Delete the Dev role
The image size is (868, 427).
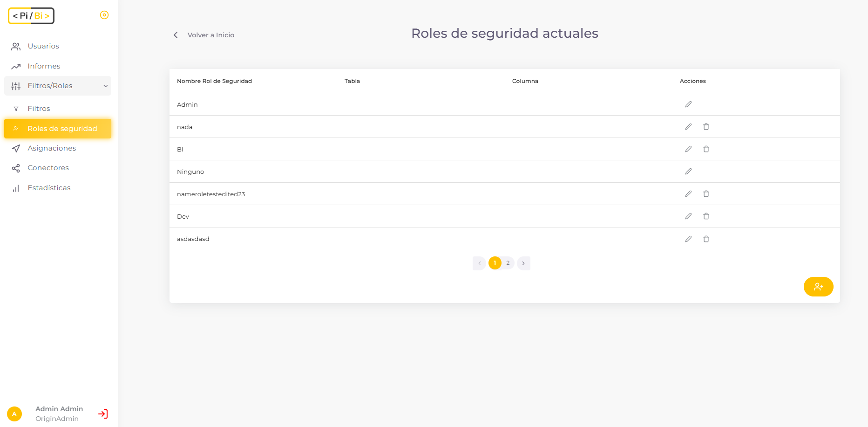706,216
